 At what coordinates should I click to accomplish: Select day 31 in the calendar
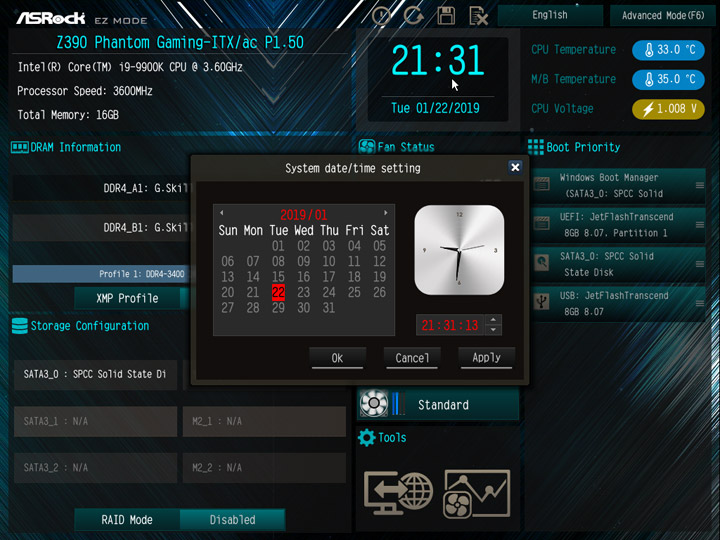point(329,308)
